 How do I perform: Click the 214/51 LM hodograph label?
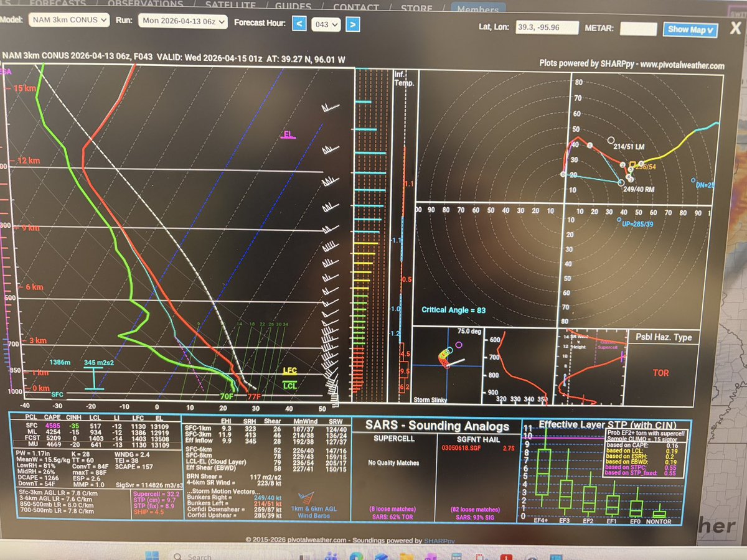(628, 147)
